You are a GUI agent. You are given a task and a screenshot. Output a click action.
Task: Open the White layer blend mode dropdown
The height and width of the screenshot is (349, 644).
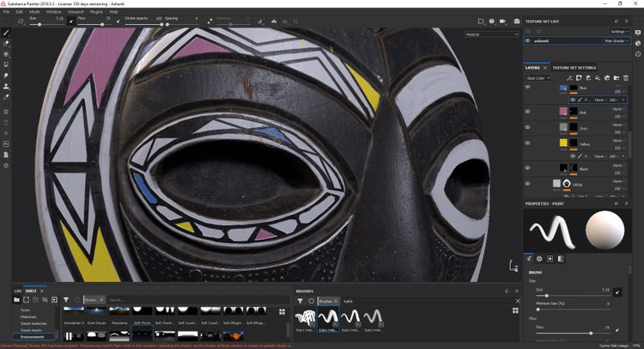pos(618,181)
